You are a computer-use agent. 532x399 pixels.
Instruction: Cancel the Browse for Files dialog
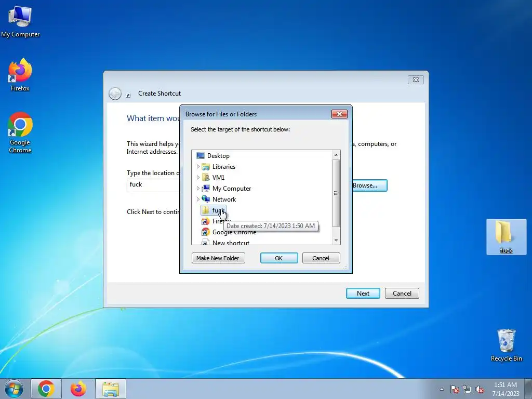[x=321, y=258]
